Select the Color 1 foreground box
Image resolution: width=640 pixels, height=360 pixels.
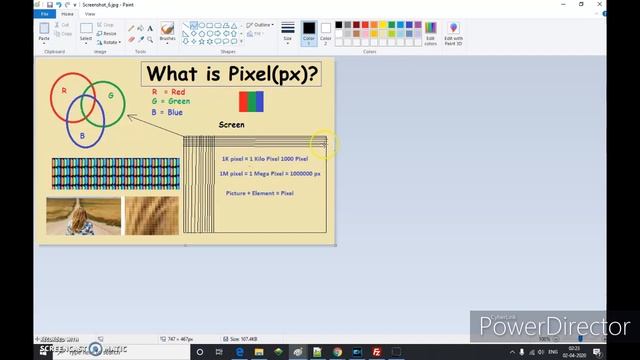click(x=309, y=33)
